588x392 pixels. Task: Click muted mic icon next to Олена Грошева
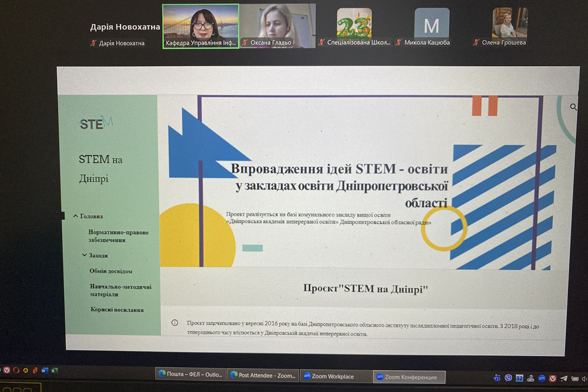coord(475,43)
